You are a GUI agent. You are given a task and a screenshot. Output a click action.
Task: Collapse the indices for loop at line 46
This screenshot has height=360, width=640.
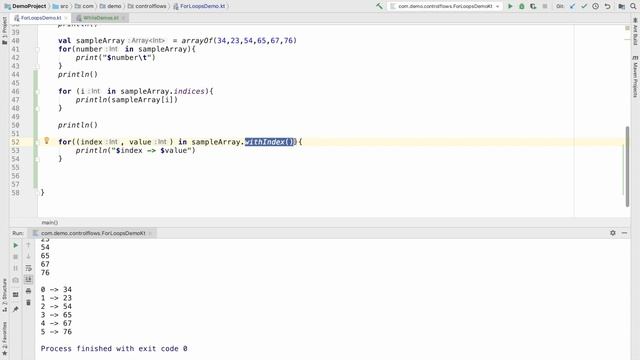point(37,91)
